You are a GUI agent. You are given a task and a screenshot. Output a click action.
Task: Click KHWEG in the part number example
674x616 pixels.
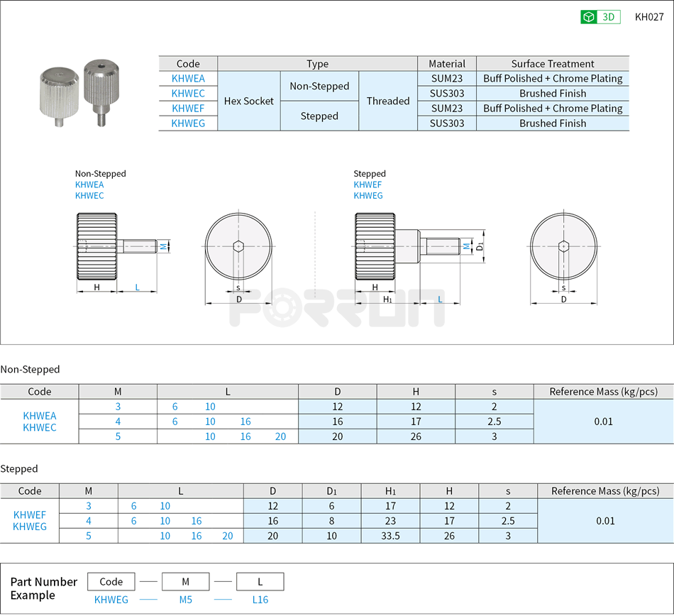tap(111, 600)
